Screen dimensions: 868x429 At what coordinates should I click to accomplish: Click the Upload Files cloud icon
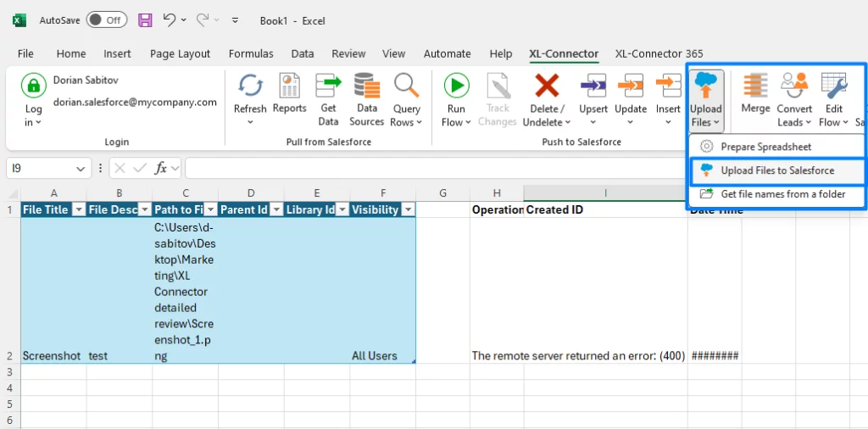[x=706, y=86]
